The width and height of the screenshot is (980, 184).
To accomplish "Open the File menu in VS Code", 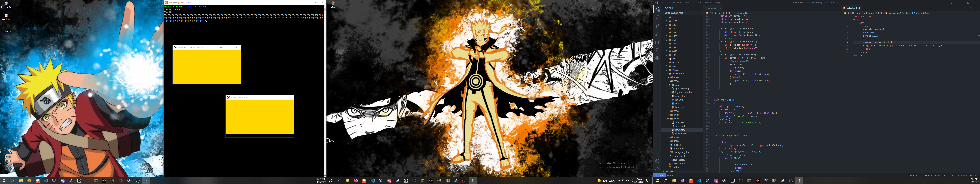I will [x=662, y=3].
